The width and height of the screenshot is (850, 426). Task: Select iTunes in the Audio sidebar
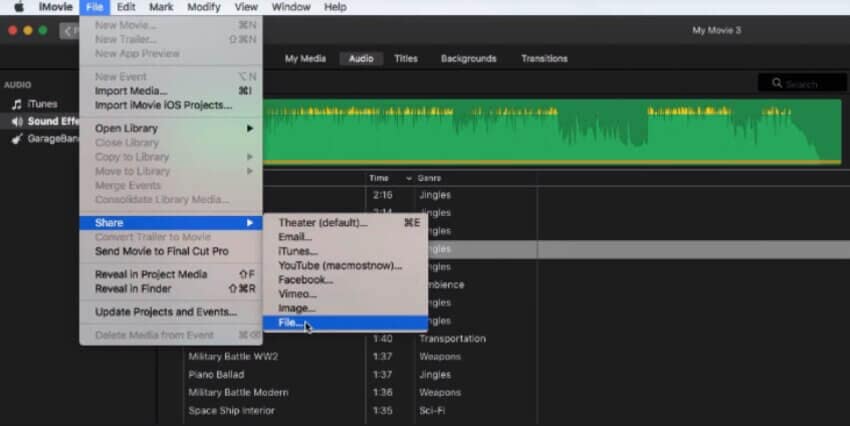[x=42, y=104]
